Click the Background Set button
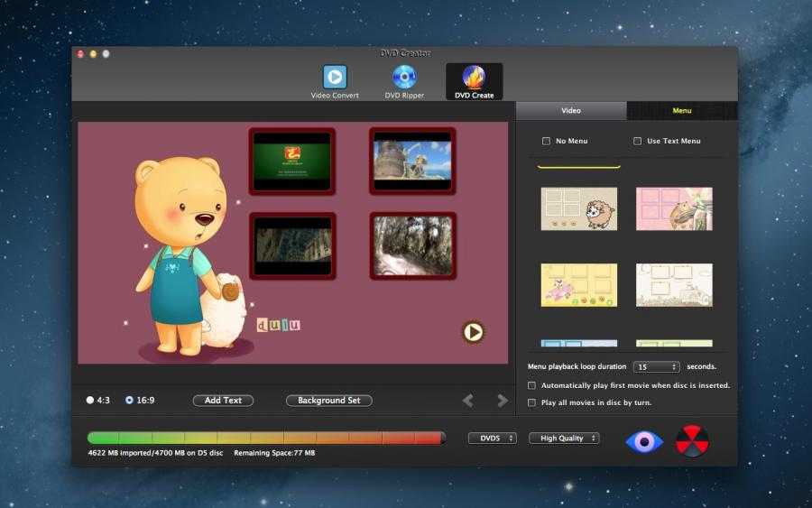 point(328,401)
